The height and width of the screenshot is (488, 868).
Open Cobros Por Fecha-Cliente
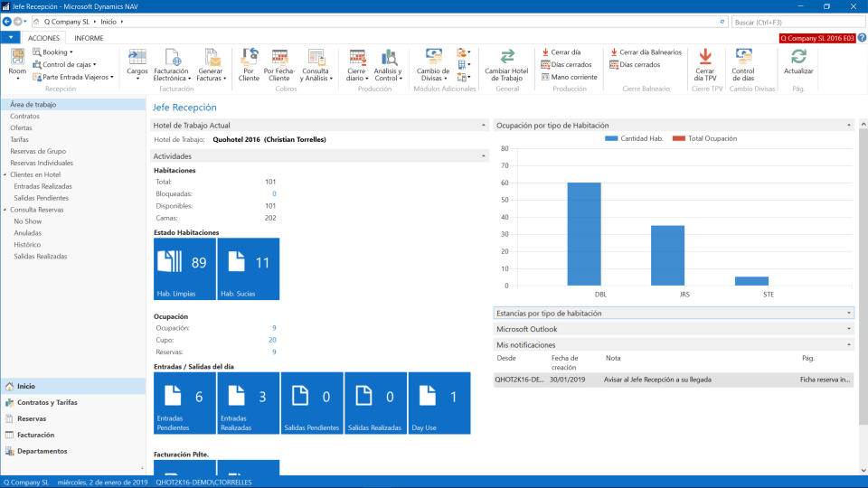coord(279,64)
